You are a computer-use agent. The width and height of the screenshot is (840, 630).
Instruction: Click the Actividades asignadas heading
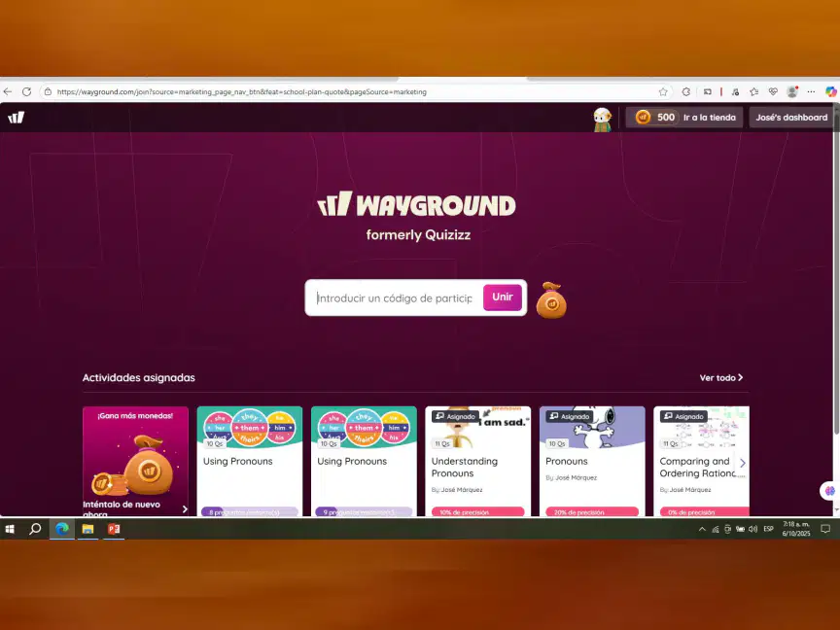[x=139, y=377]
